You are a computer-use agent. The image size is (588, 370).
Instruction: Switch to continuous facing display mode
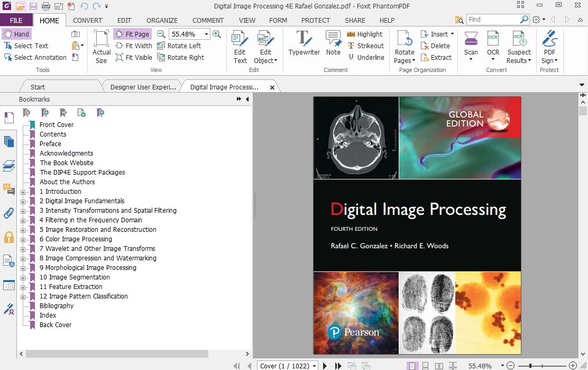453,366
